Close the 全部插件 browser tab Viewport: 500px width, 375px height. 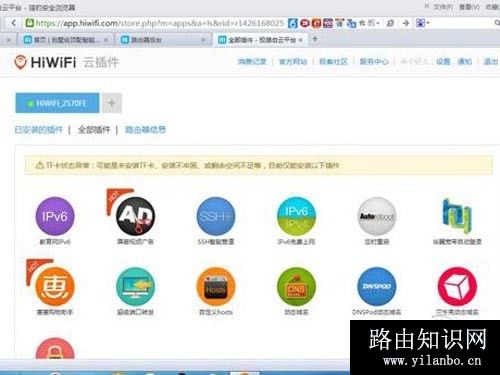pyautogui.click(x=301, y=40)
